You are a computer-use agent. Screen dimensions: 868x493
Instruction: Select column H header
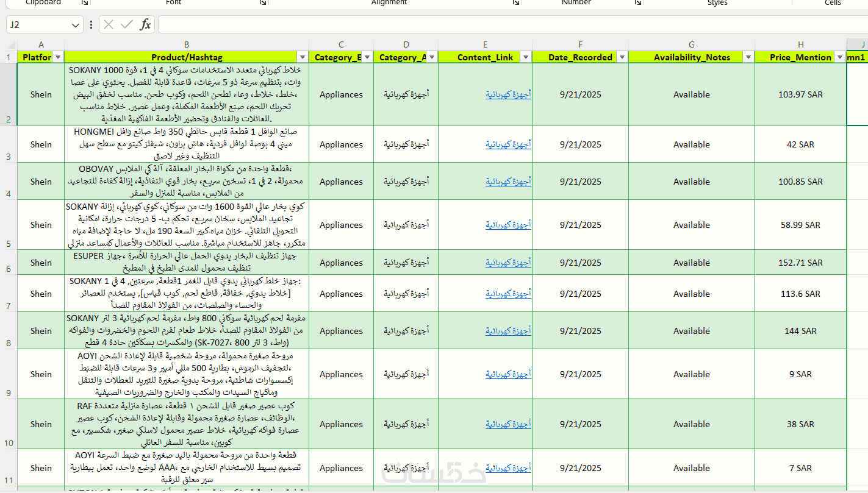pos(801,44)
